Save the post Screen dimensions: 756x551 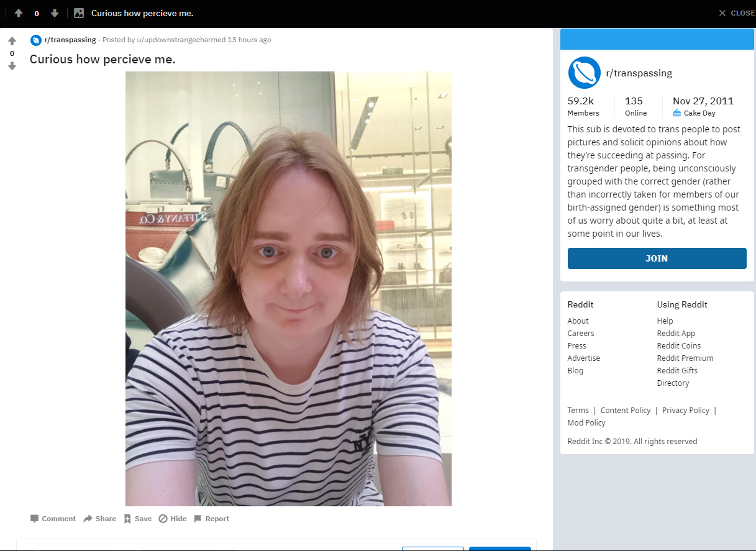(137, 519)
